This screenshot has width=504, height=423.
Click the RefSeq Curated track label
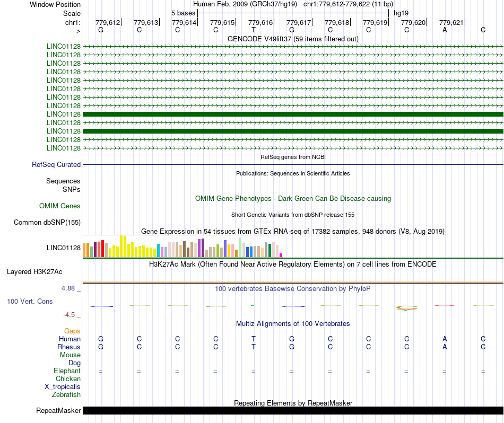pyautogui.click(x=56, y=164)
